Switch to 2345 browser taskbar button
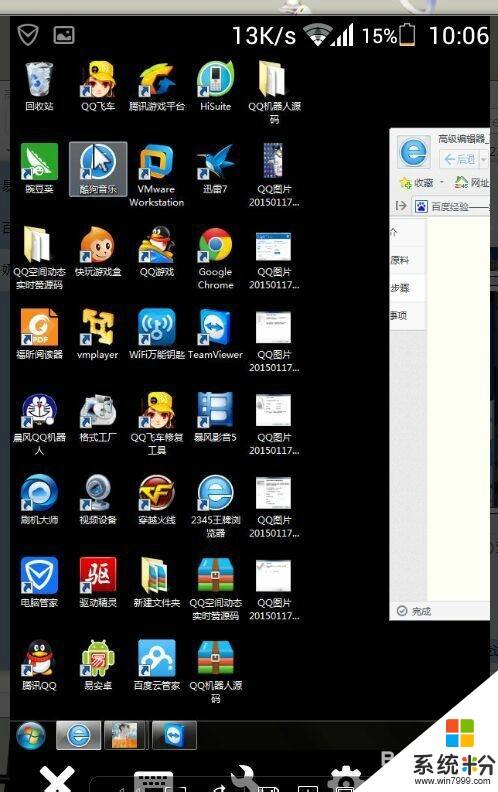Screen dimensions: 498x792 point(78,735)
